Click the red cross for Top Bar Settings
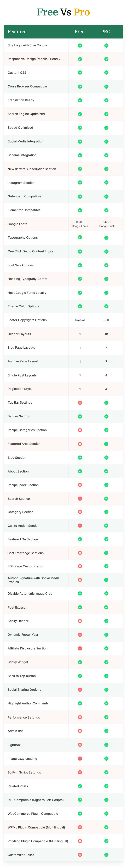Image resolution: width=127 pixels, height=868 pixels. 80,403
